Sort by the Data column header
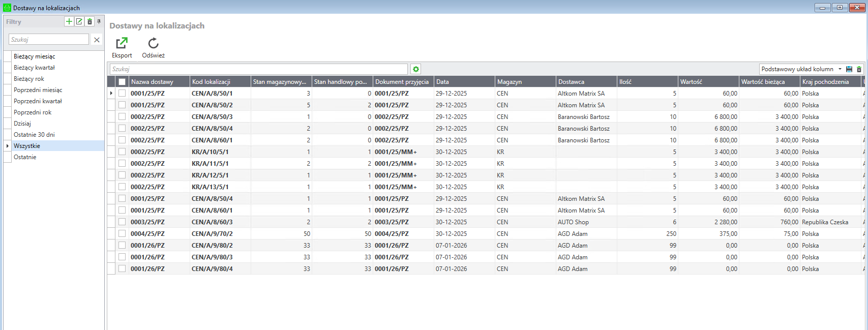This screenshot has width=868, height=330. [464, 82]
